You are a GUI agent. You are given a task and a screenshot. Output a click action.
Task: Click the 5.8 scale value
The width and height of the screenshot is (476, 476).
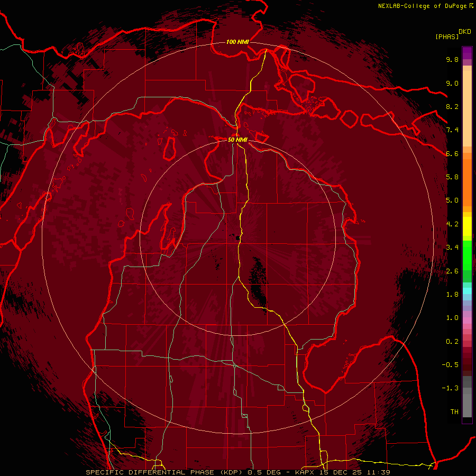click(x=452, y=177)
